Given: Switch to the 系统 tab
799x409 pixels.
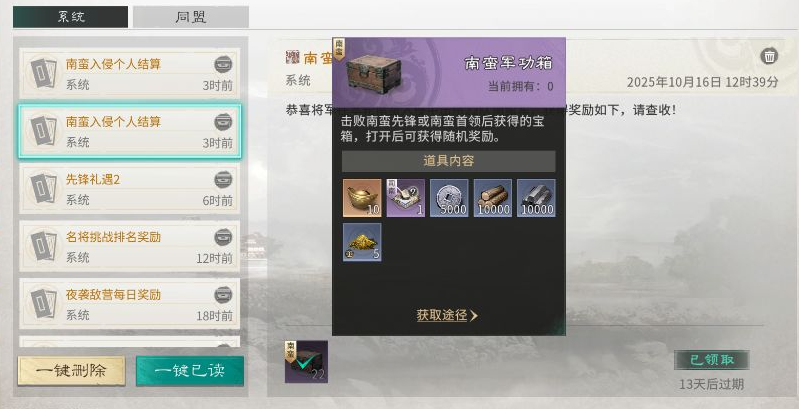Looking at the screenshot, I should pyautogui.click(x=70, y=17).
